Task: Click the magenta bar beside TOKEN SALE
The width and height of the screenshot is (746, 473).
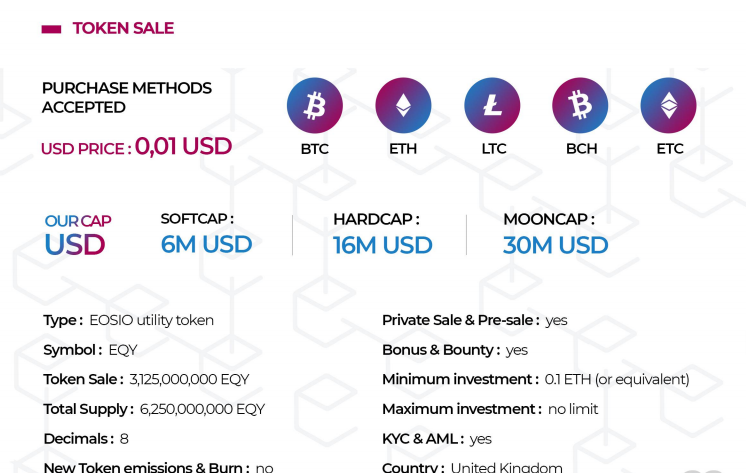Action: (51, 30)
